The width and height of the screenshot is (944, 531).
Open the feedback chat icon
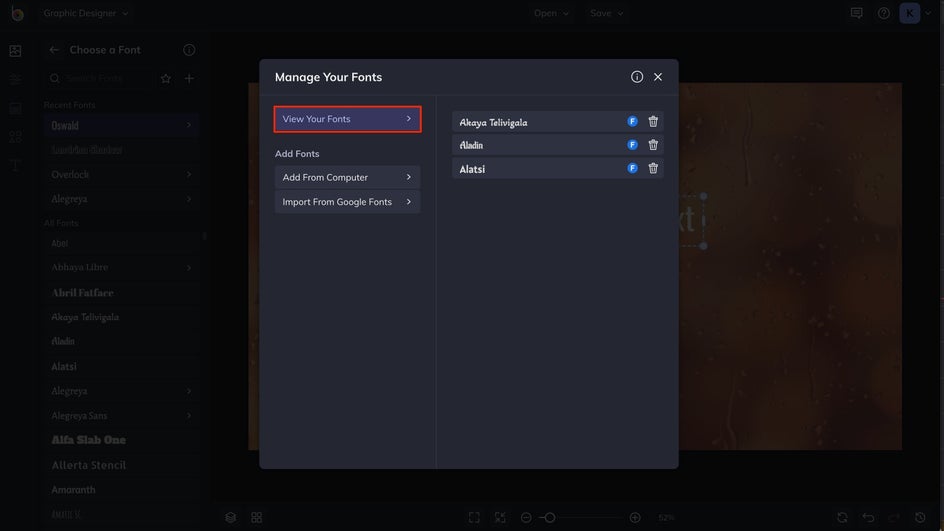click(856, 13)
